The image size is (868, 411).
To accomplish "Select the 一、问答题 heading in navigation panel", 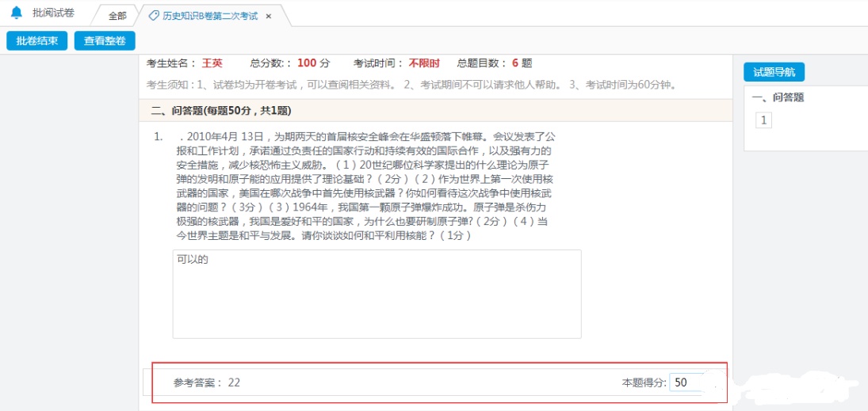I will point(778,97).
